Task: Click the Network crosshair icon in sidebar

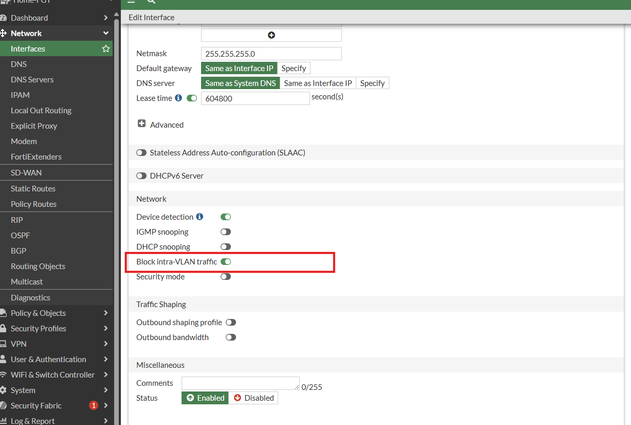Action: (x=3, y=33)
